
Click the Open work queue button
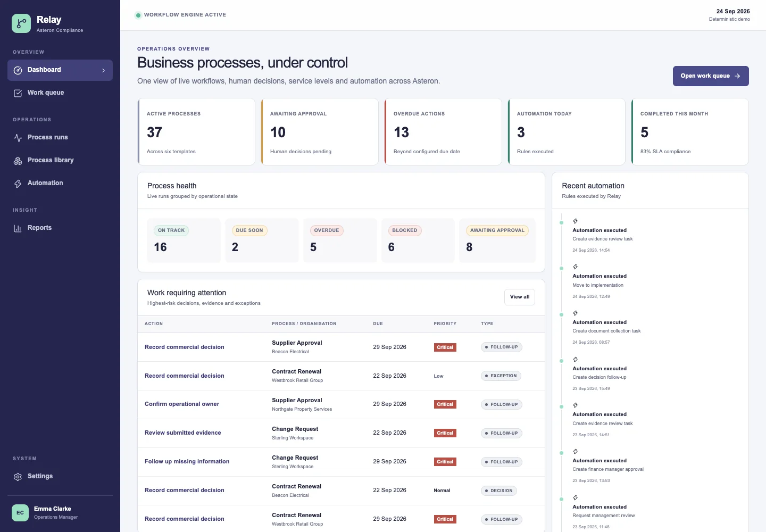pyautogui.click(x=711, y=76)
